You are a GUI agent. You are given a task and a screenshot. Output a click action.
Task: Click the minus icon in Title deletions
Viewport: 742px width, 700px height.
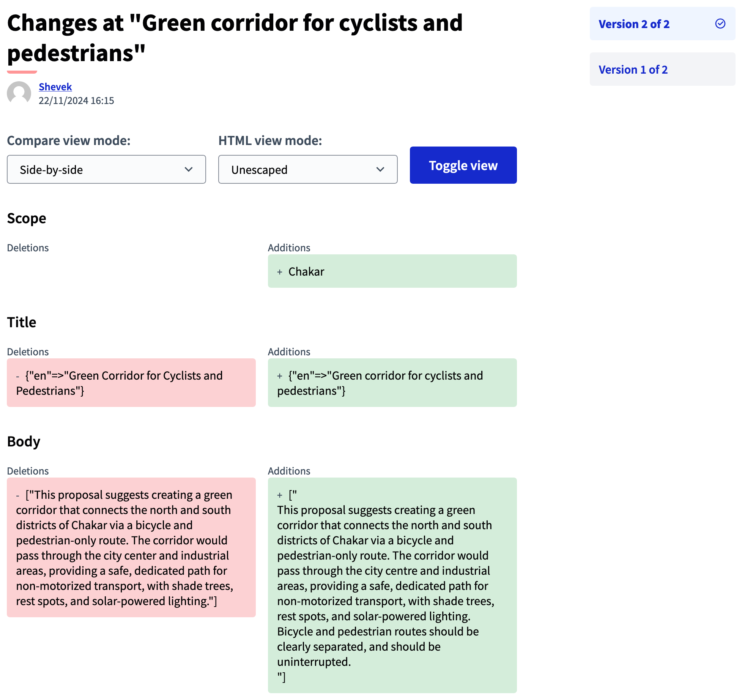18,375
